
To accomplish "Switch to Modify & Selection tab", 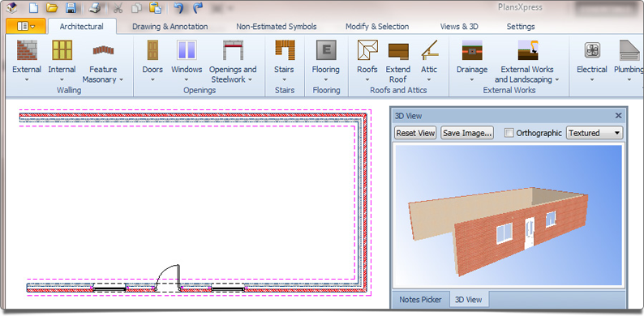I will click(x=377, y=27).
